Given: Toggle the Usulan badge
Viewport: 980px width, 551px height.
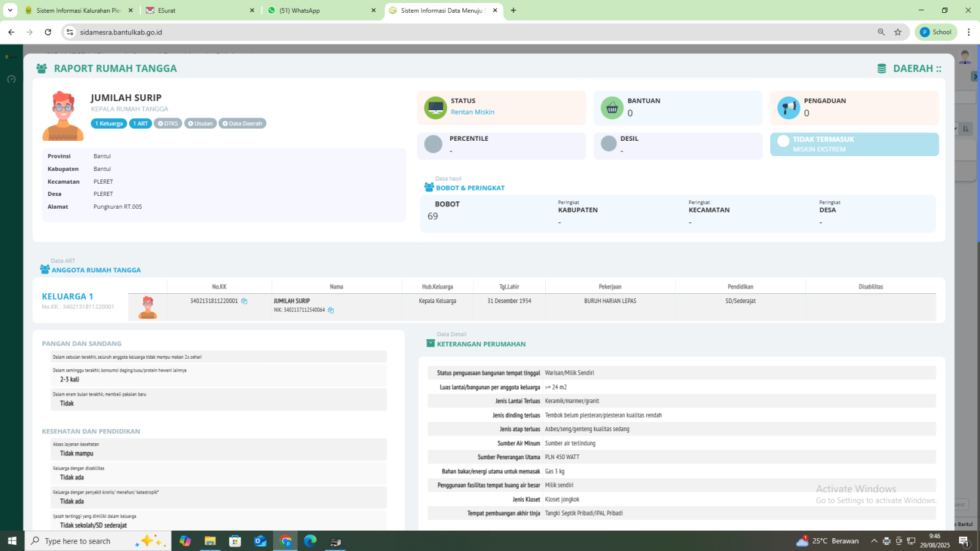Looking at the screenshot, I should coord(200,124).
